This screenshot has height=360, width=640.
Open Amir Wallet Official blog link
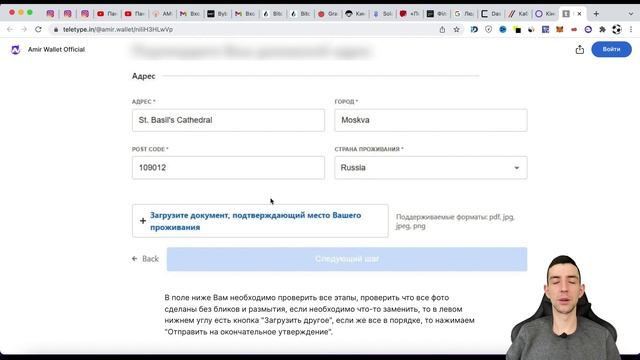[56, 49]
